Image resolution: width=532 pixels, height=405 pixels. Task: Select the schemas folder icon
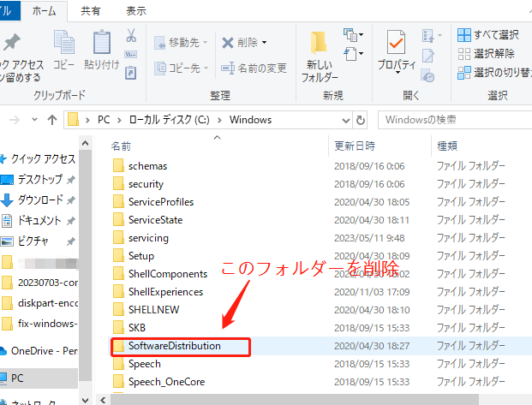point(118,166)
